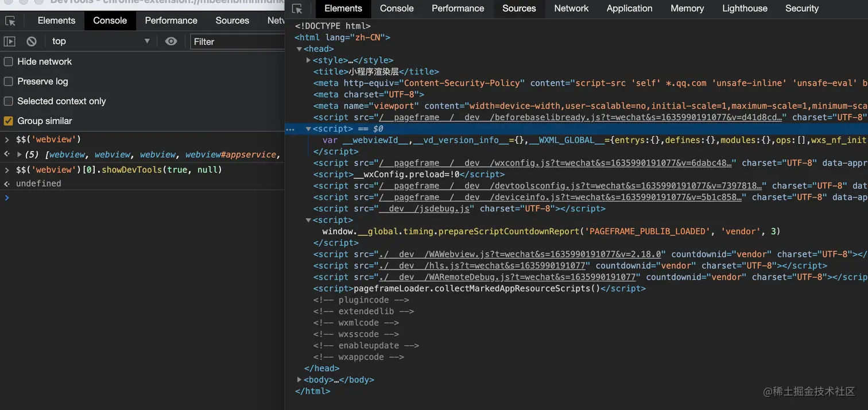Select the meta charset UTF-8 line
This screenshot has width=868, height=410.
click(369, 94)
